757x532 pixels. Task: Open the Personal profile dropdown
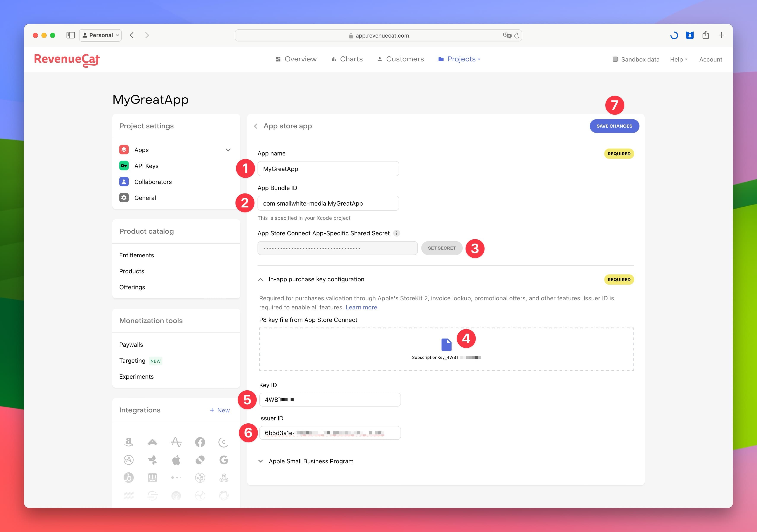(x=100, y=35)
